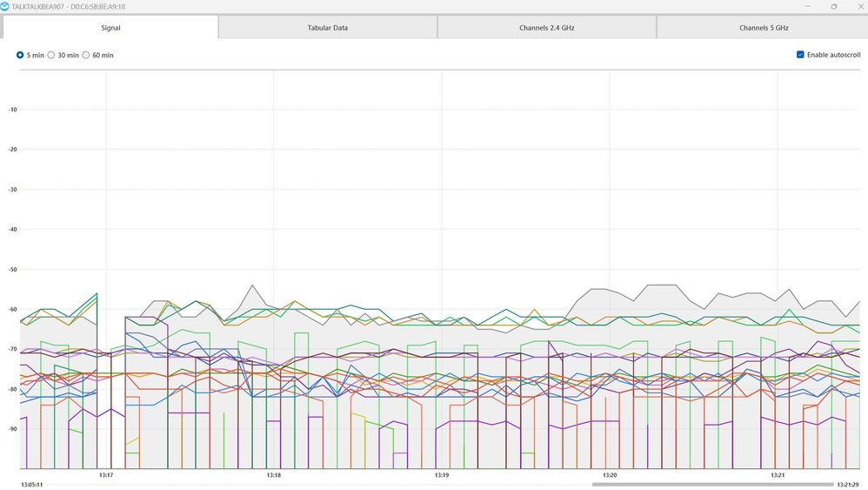
Task: Open the Channels 2.4 GHz tab
Action: (x=546, y=28)
